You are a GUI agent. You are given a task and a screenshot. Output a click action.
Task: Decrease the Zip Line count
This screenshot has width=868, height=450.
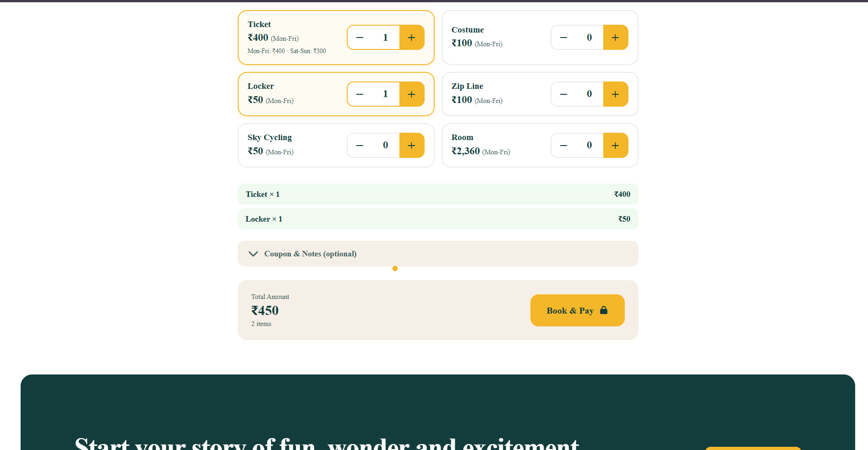click(563, 94)
